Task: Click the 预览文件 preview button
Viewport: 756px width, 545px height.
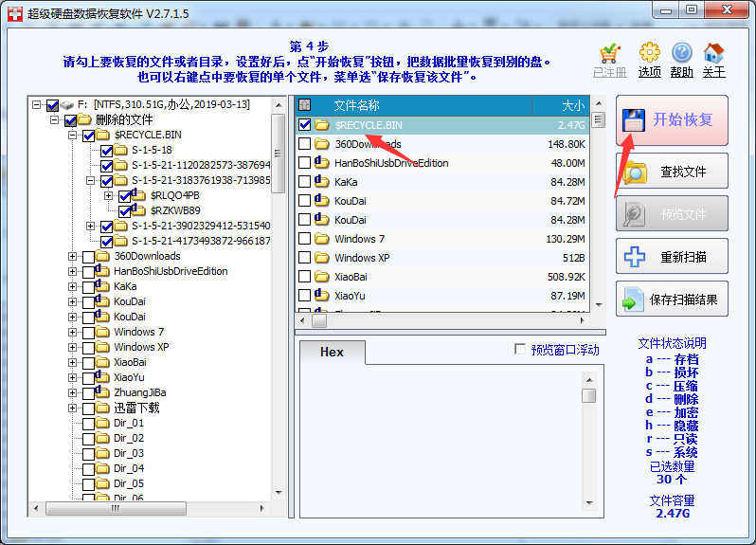Action: [672, 214]
